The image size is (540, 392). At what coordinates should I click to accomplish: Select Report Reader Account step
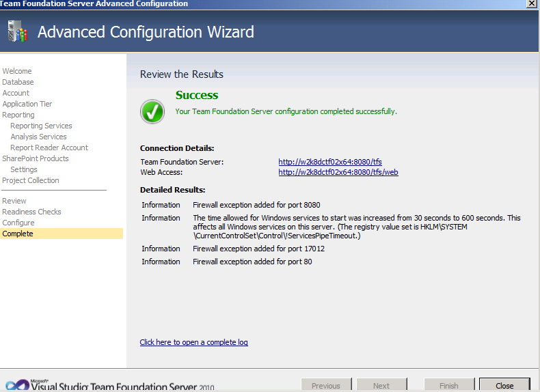[x=49, y=148]
